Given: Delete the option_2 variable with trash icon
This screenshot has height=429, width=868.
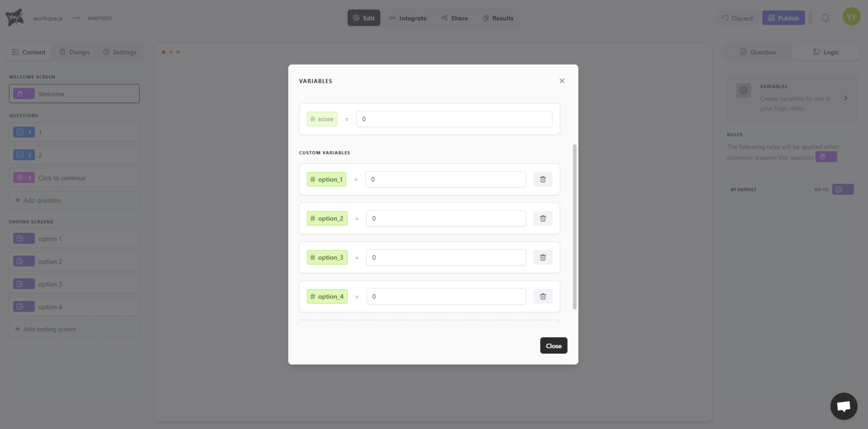Looking at the screenshot, I should pyautogui.click(x=542, y=218).
